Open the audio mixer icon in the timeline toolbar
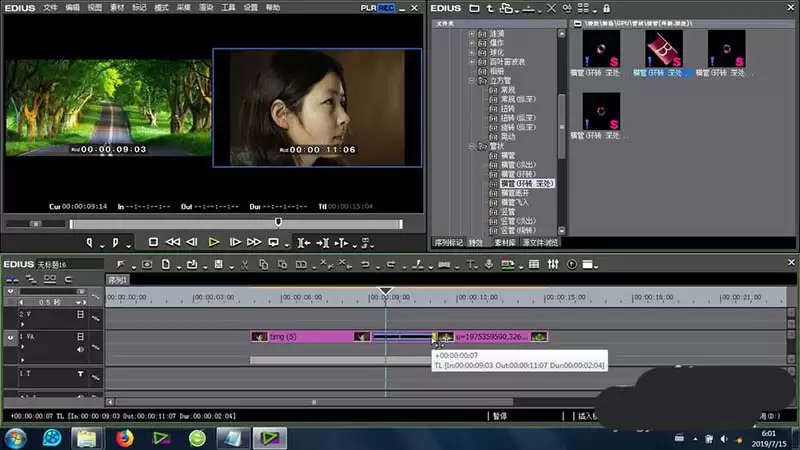This screenshot has width=800, height=450. (553, 264)
